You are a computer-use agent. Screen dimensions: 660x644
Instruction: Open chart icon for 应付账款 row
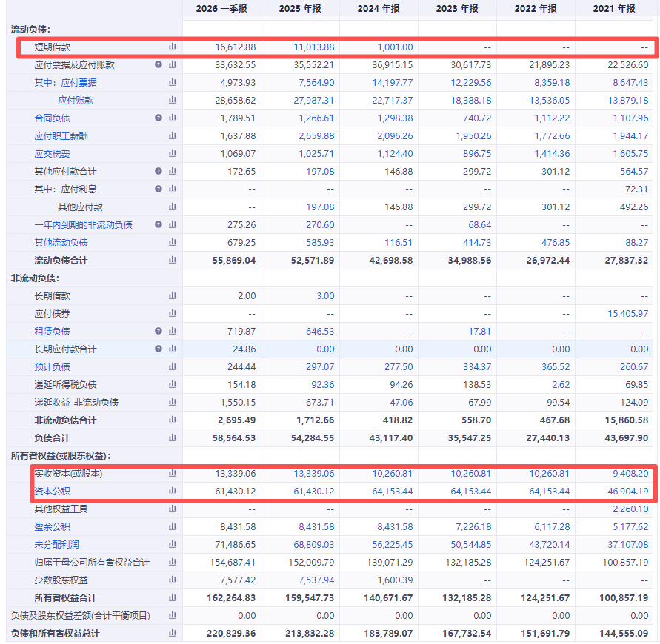(x=172, y=100)
